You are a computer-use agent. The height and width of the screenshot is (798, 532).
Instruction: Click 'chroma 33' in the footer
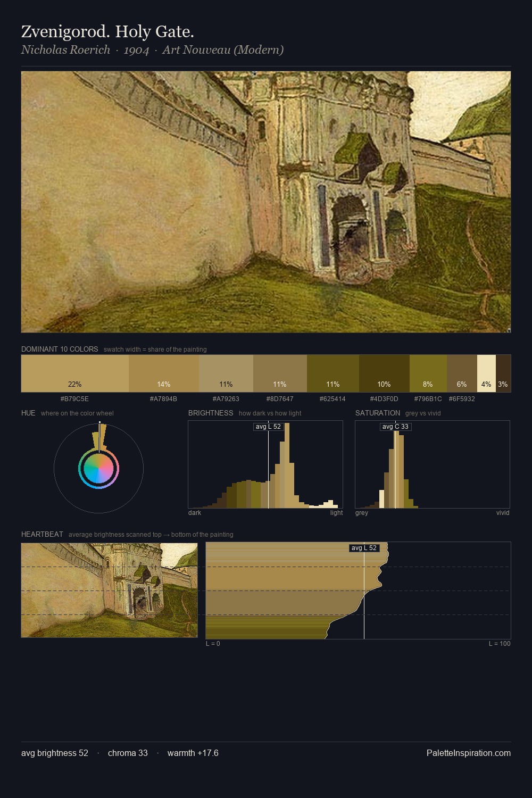[128, 753]
